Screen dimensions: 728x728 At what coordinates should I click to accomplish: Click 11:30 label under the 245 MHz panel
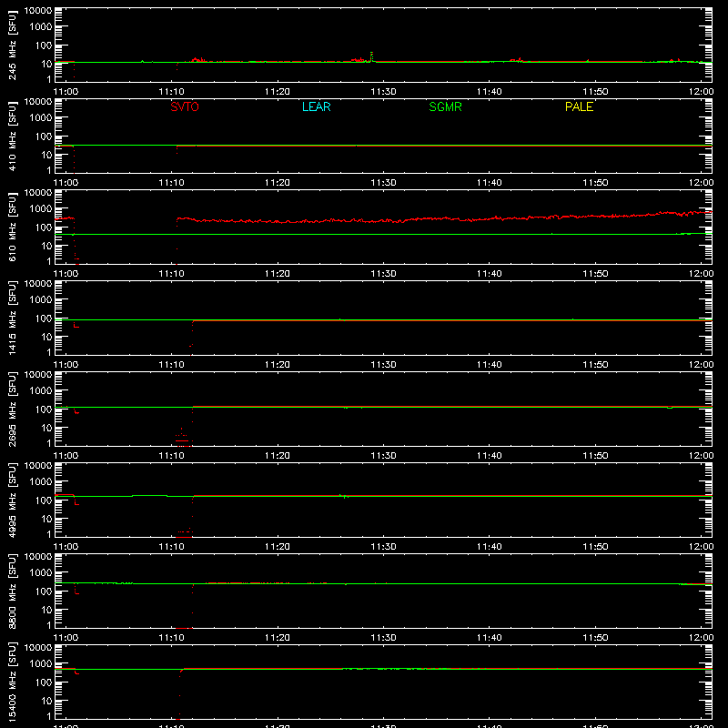pyautogui.click(x=383, y=92)
